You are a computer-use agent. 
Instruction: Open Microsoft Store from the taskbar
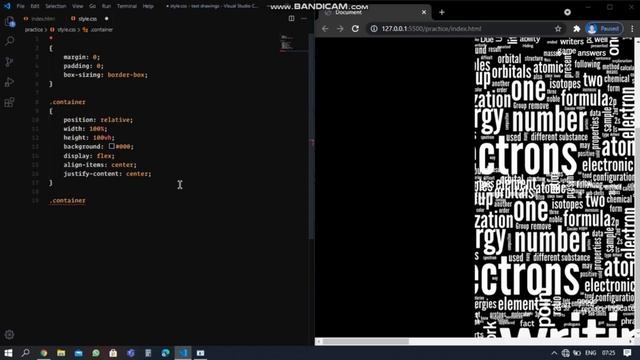click(x=113, y=353)
